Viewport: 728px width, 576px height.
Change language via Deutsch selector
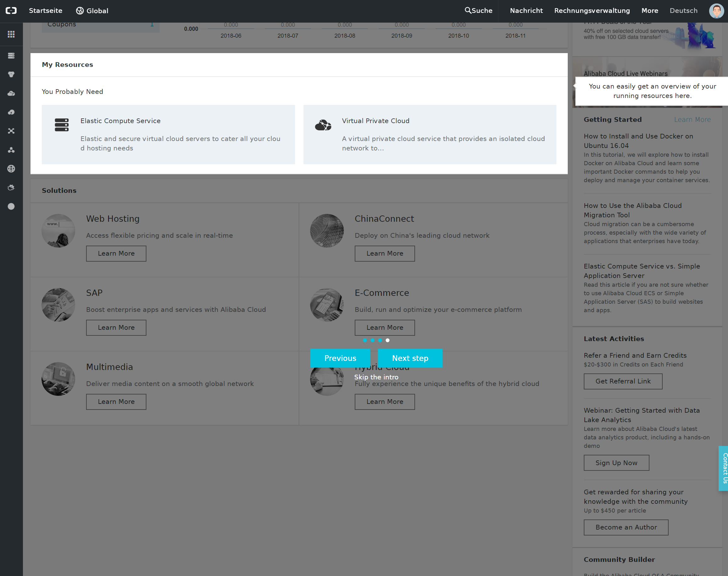pos(683,11)
